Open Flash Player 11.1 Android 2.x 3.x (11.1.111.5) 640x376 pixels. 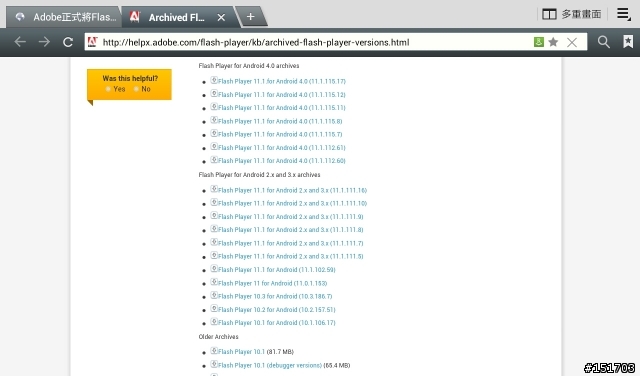tap(291, 256)
